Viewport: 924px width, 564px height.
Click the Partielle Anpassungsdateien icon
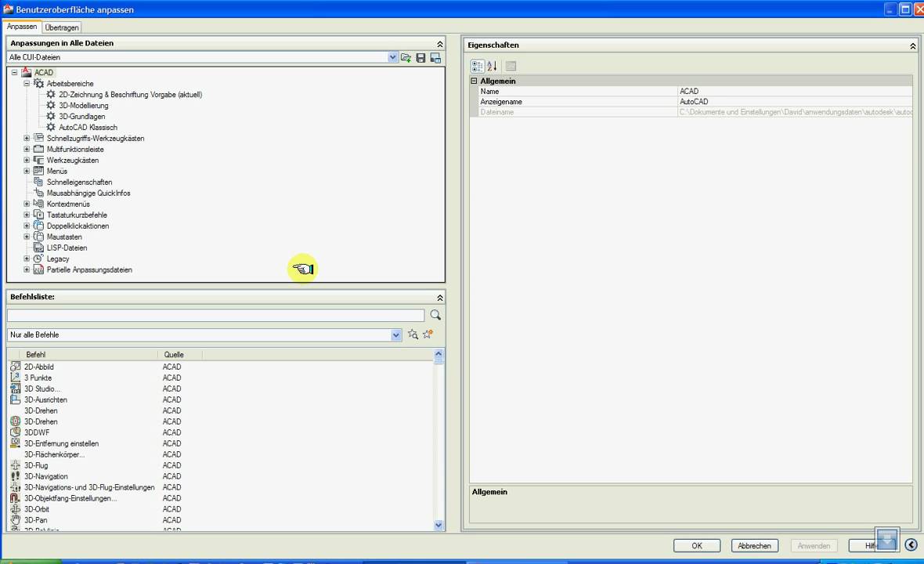coord(38,269)
